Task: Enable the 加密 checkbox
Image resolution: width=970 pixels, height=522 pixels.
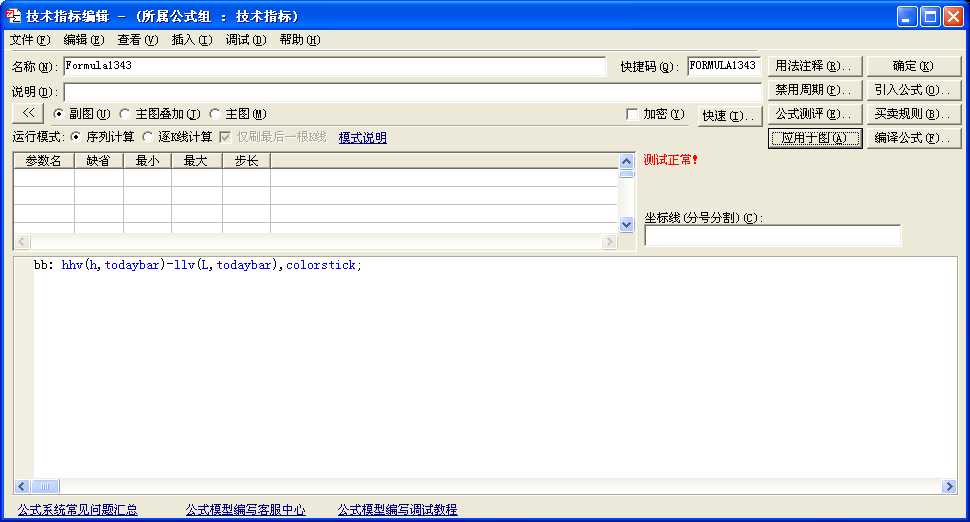Action: tap(632, 114)
